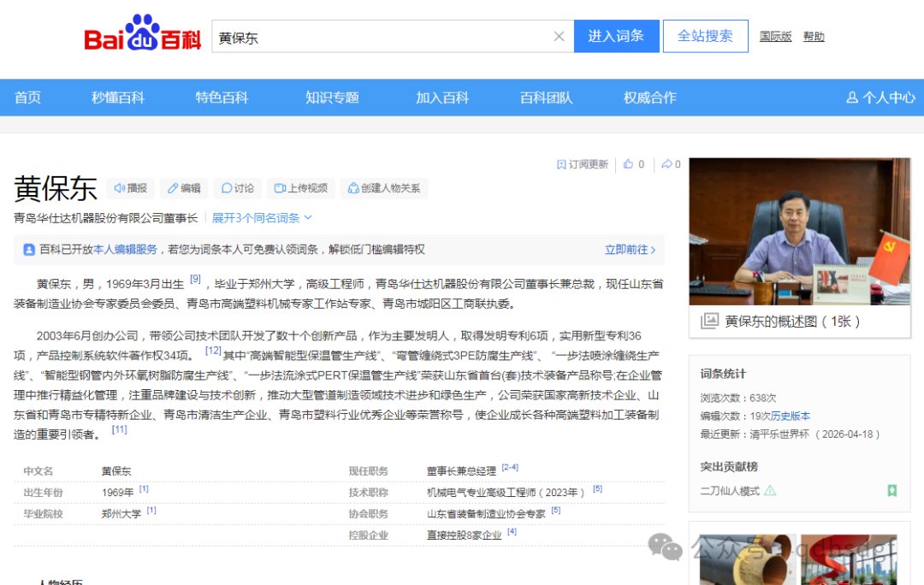Open citation [5] next to 山东省装备制造业协会专家
The width and height of the screenshot is (924, 585).
click(556, 511)
